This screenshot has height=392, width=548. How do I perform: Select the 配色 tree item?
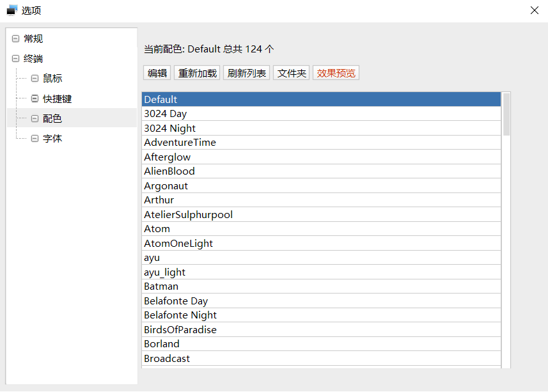coord(52,118)
